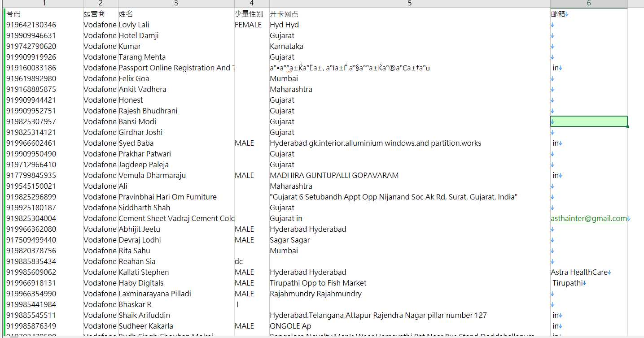644x338 pixels.
Task: Click phone number 919160033186
Action: (x=44, y=68)
